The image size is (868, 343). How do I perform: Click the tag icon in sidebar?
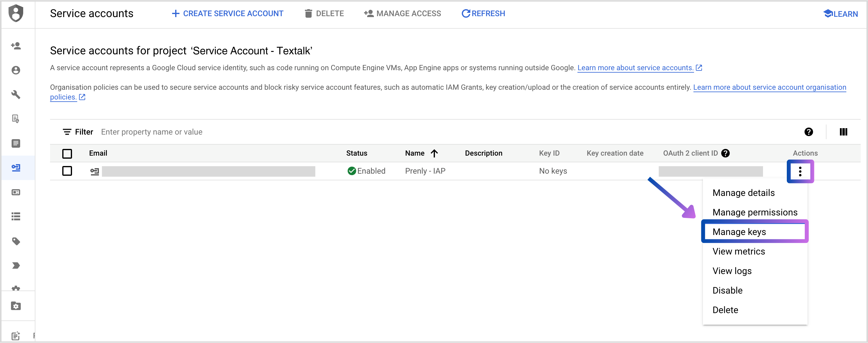tap(16, 241)
